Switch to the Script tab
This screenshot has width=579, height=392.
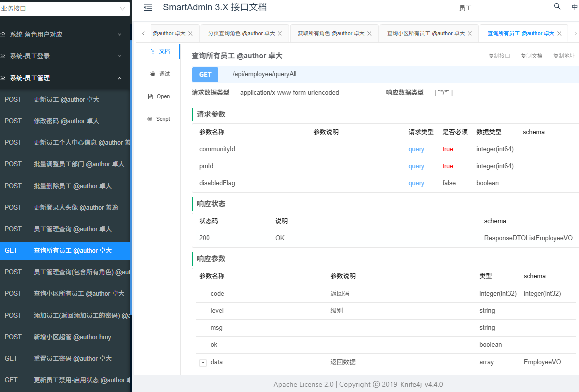click(159, 119)
